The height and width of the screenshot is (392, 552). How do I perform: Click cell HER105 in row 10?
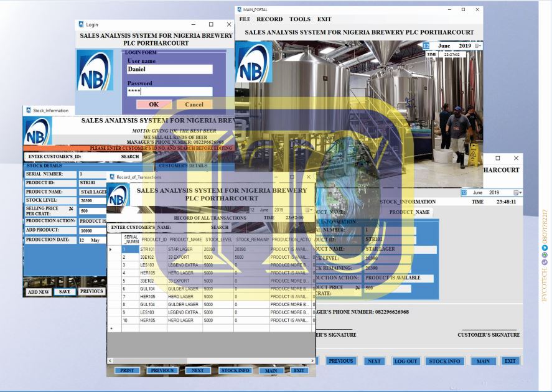tap(153, 320)
